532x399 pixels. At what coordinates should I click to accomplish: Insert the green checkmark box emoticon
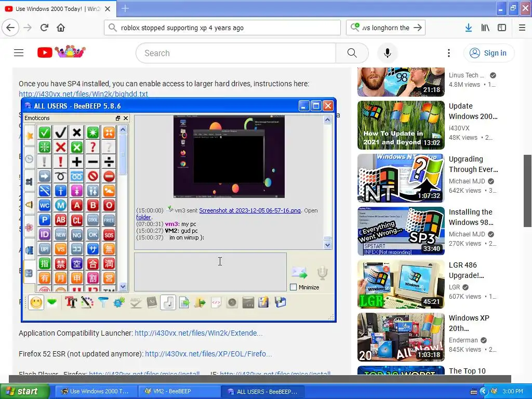[45, 132]
